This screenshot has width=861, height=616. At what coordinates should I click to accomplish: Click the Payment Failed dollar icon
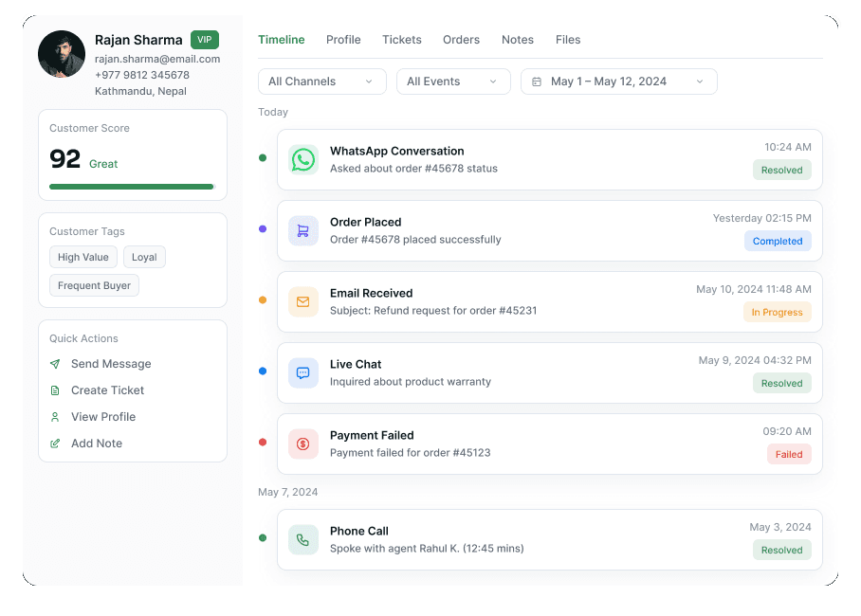point(303,444)
